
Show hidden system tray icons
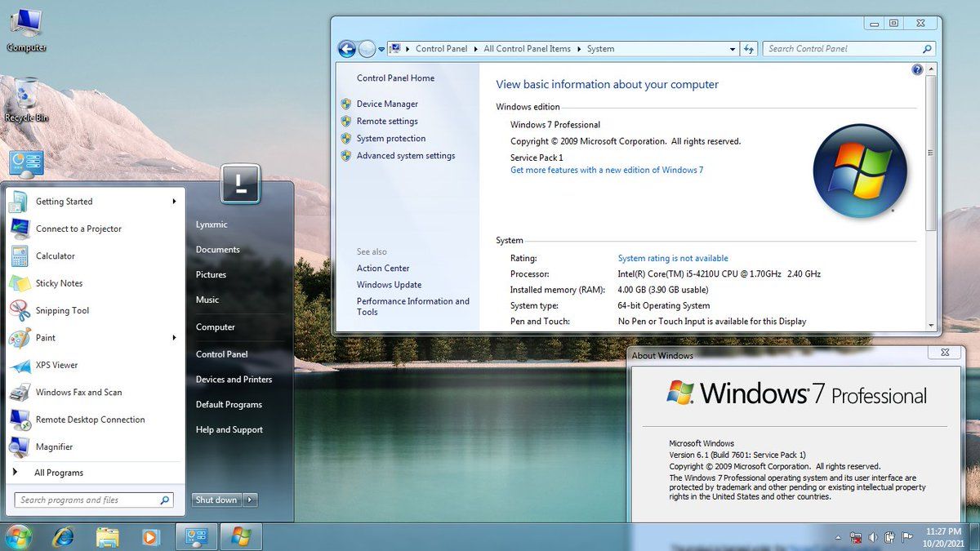839,537
